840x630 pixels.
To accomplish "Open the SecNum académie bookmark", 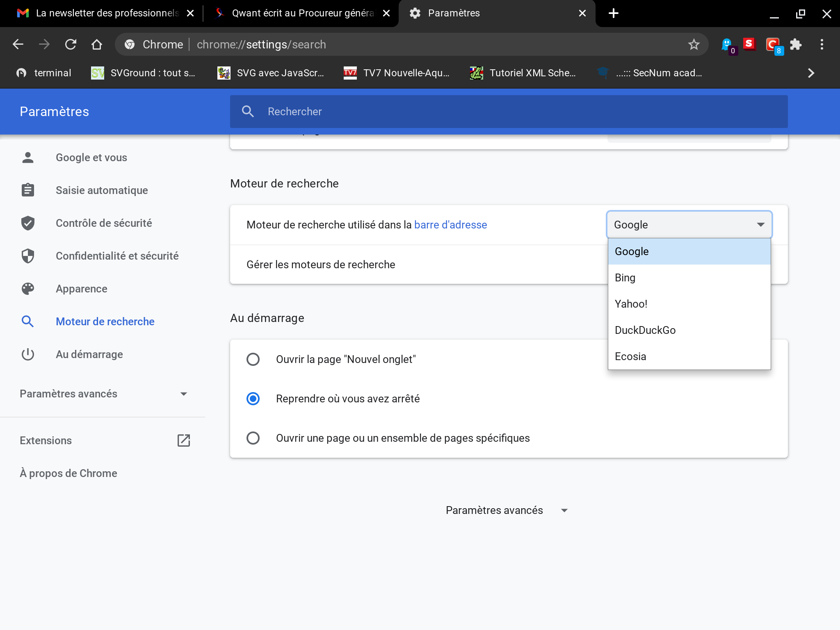I will (649, 73).
